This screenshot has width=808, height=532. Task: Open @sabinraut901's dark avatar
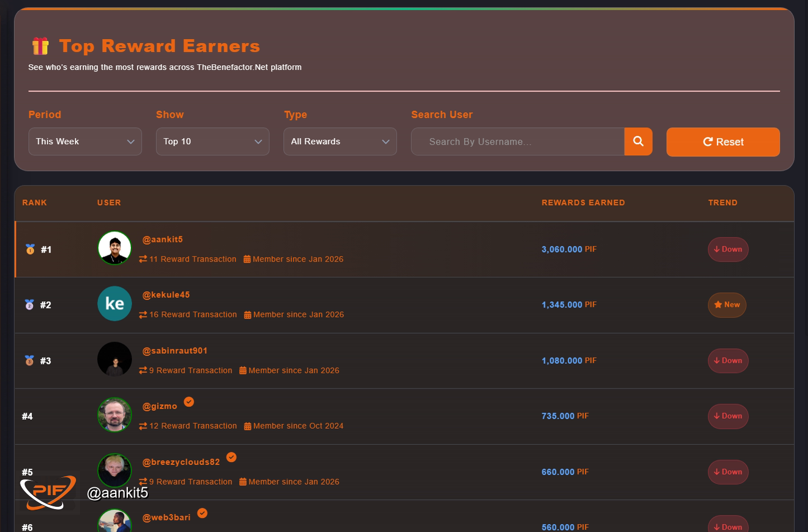pyautogui.click(x=115, y=359)
